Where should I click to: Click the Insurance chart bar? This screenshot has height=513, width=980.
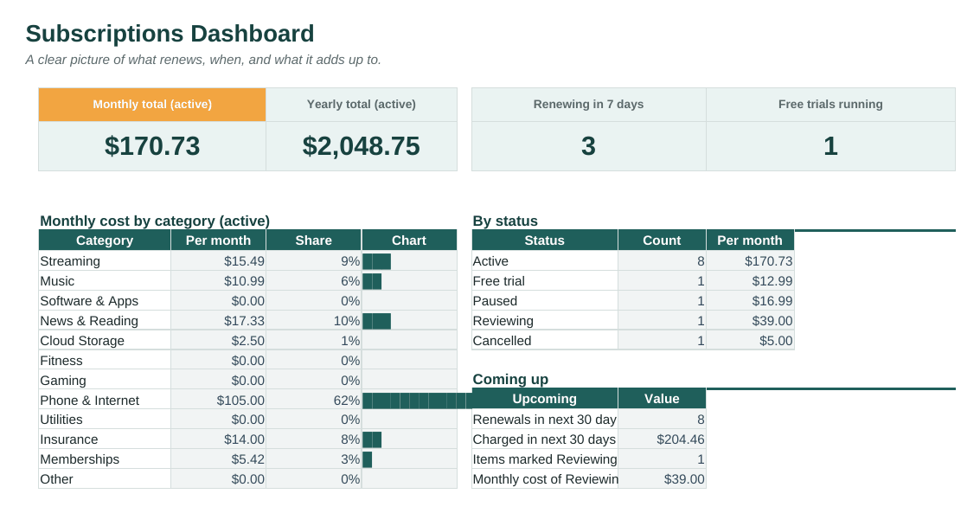click(372, 439)
